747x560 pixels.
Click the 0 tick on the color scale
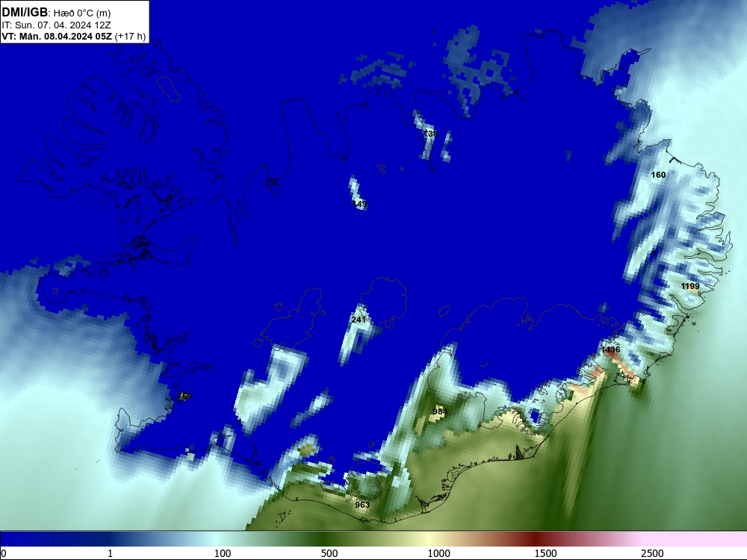(4, 553)
